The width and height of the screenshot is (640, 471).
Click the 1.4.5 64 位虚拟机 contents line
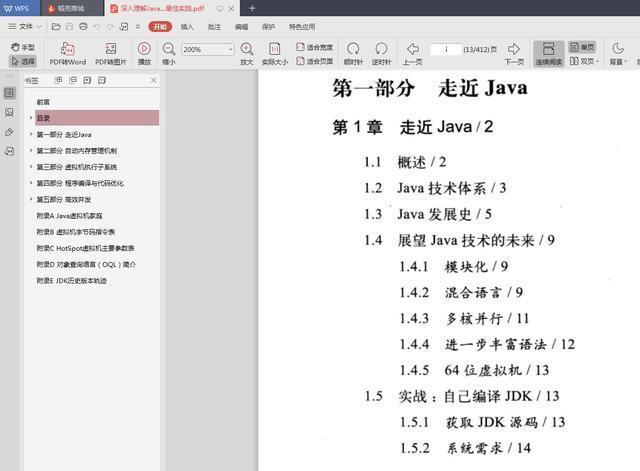pos(474,370)
